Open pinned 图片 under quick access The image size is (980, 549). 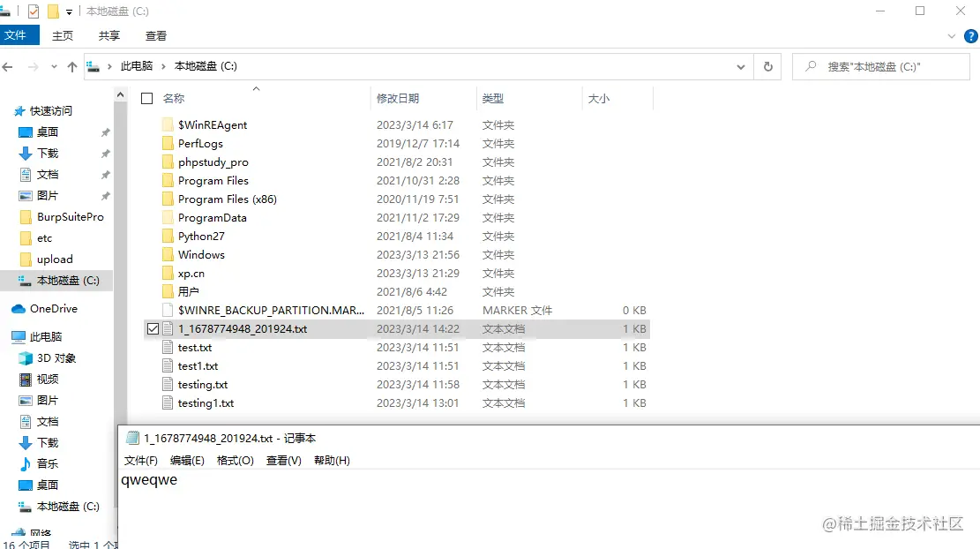coord(48,196)
